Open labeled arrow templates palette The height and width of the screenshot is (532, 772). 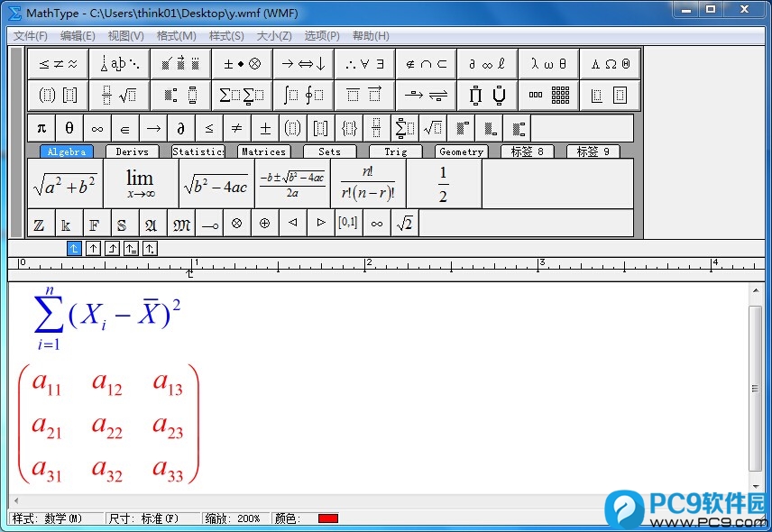tap(426, 95)
